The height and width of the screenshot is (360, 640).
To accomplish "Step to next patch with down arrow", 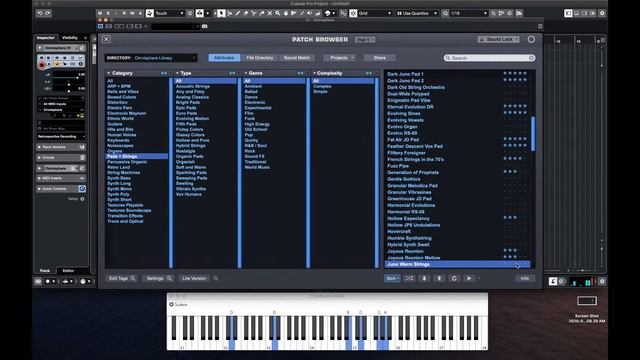I will click(424, 278).
